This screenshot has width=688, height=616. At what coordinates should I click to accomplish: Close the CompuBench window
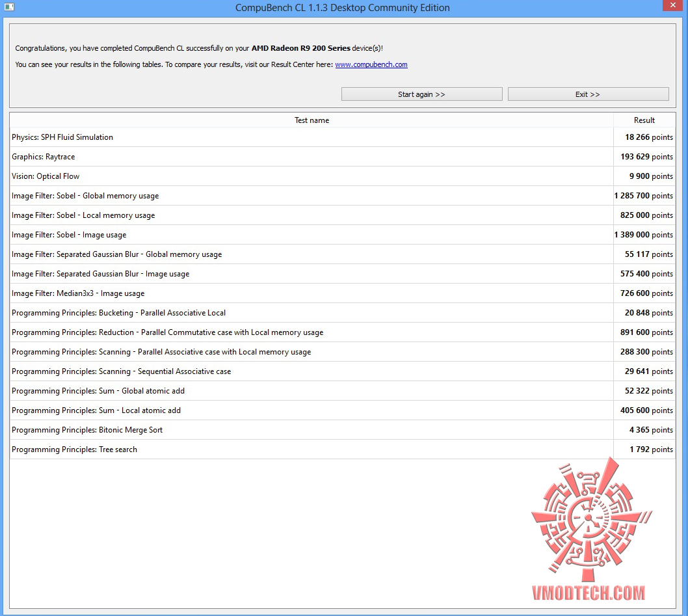[x=673, y=6]
